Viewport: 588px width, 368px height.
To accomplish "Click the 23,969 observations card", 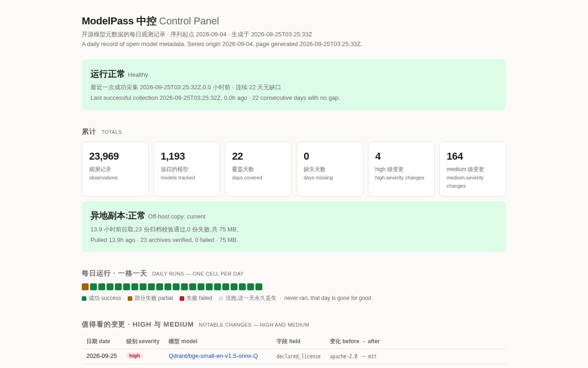I will 115,169.
